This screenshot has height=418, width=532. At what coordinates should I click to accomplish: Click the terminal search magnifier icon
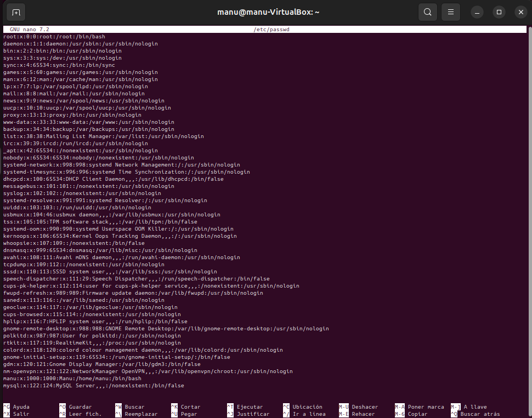coord(427,12)
